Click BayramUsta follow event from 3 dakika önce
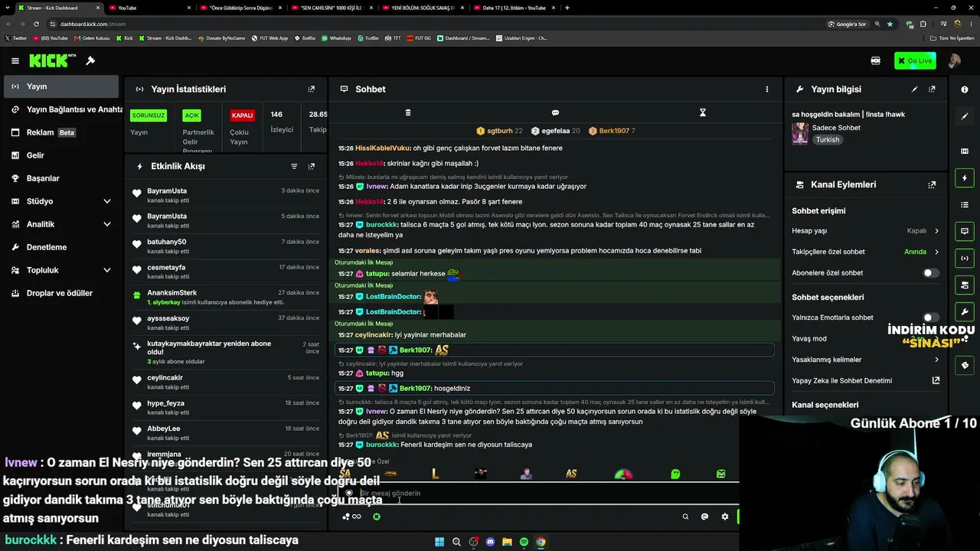 tap(227, 195)
